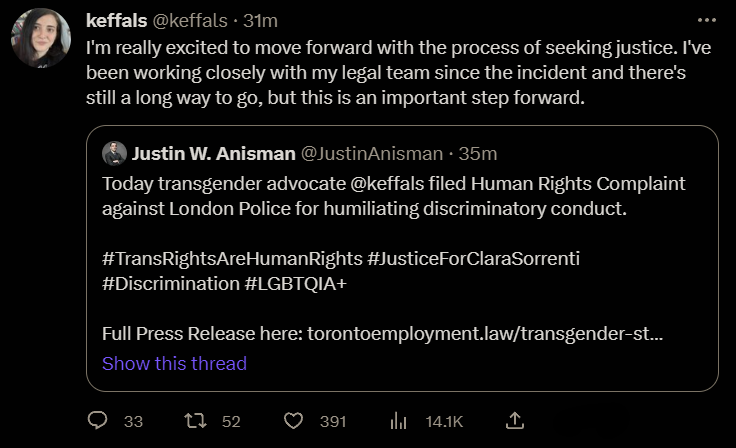Open the 31m timestamp link
The height and width of the screenshot is (448, 736).
[261, 20]
